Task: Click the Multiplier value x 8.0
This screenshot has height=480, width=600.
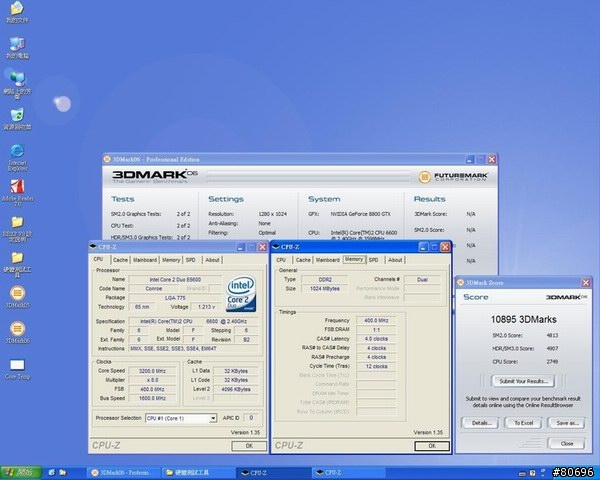Action: pos(153,380)
